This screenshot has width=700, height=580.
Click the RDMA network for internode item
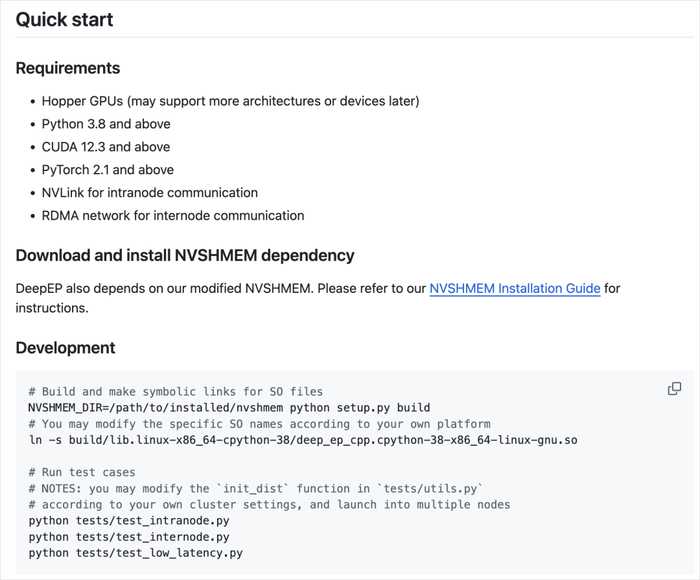click(x=173, y=215)
